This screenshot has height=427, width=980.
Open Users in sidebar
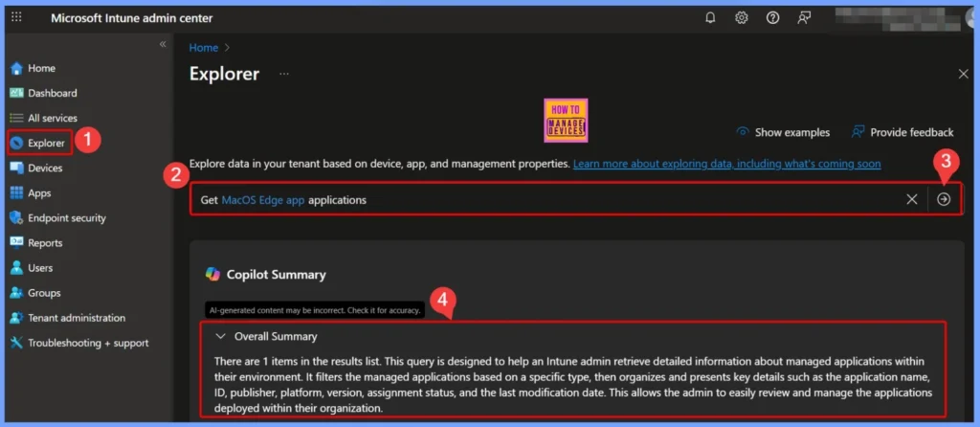tap(40, 268)
